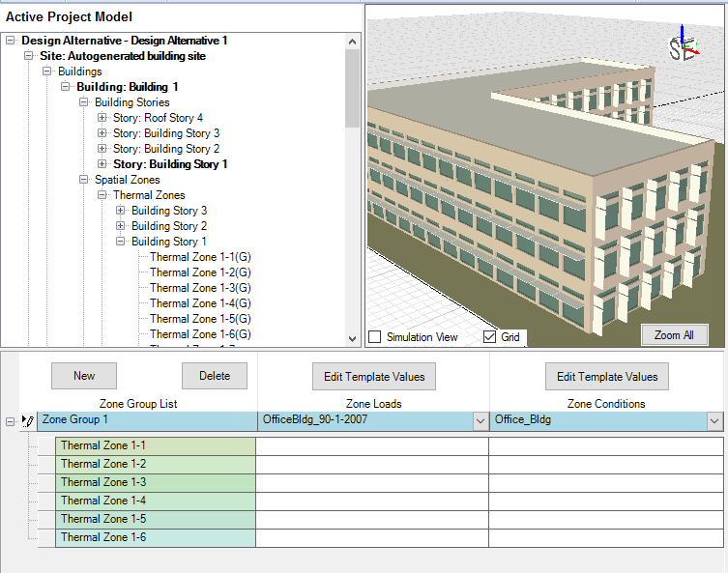Open the Zone Conditions Office_Bldg dropdown
The image size is (728, 573).
714,421
